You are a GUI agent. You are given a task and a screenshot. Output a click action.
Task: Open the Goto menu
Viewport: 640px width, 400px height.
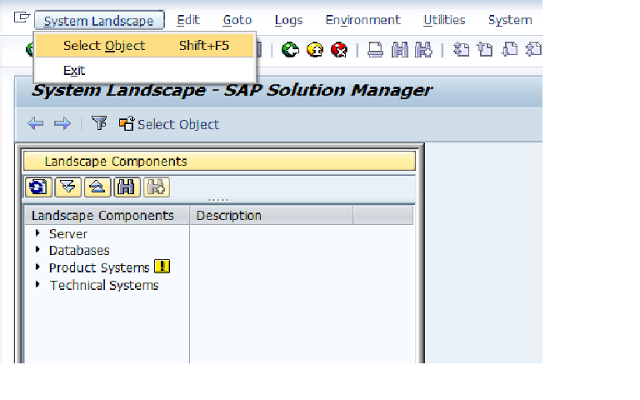click(x=237, y=20)
